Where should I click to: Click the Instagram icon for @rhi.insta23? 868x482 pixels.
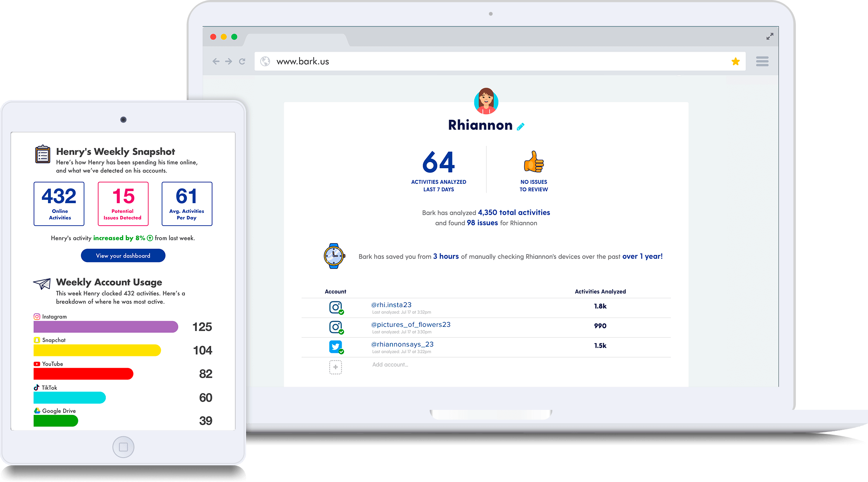[x=336, y=308]
